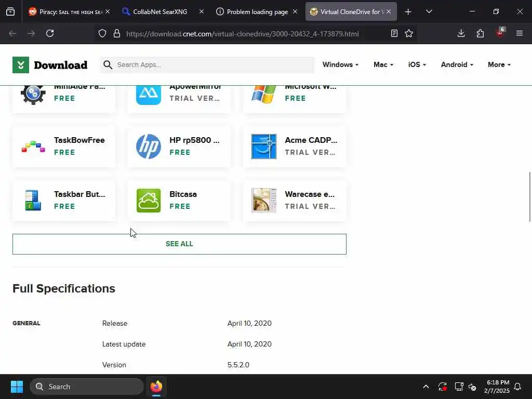Open taskbar clock showing 6:18 PM
The width and height of the screenshot is (532, 399).
[x=497, y=387]
